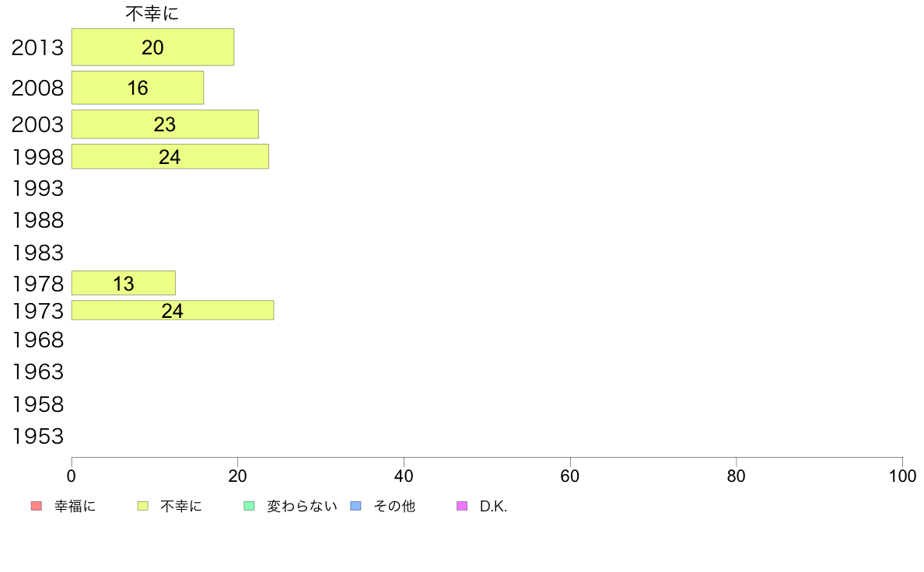Click the magenta D.K. legend swatch
The width and height of the screenshot is (924, 572).
(462, 506)
